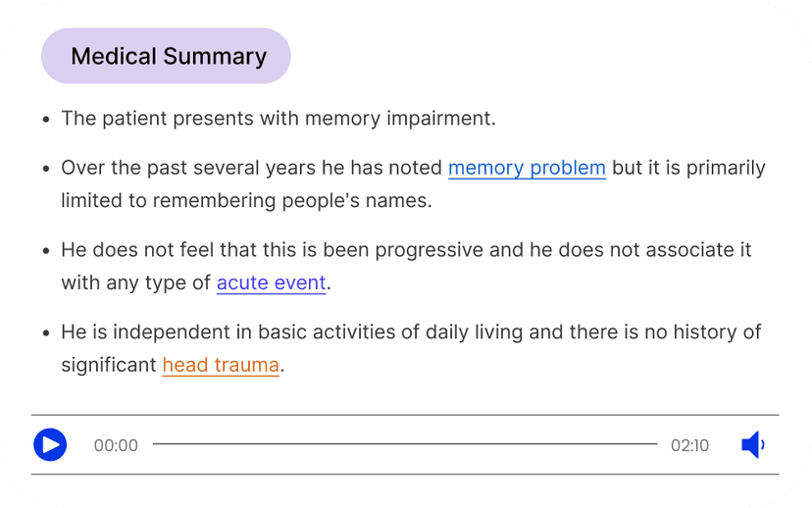Open the "memory problem" link
Image resolution: width=812 pixels, height=508 pixels.
(x=527, y=168)
